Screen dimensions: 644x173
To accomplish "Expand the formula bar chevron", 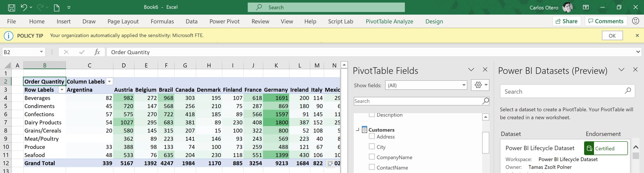I will 638,52.
